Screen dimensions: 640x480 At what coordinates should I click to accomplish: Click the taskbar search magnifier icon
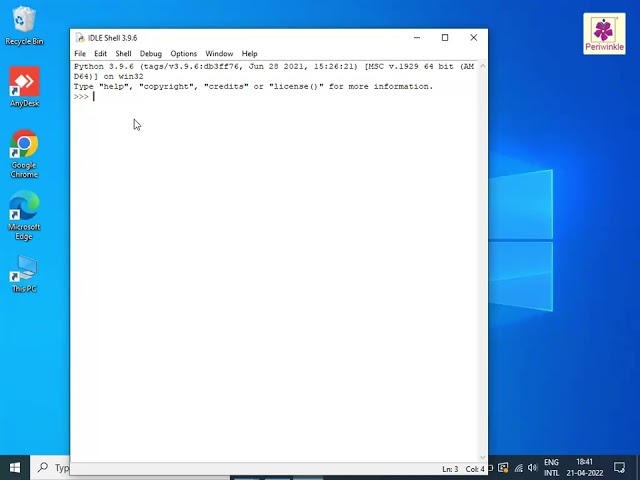click(x=42, y=467)
